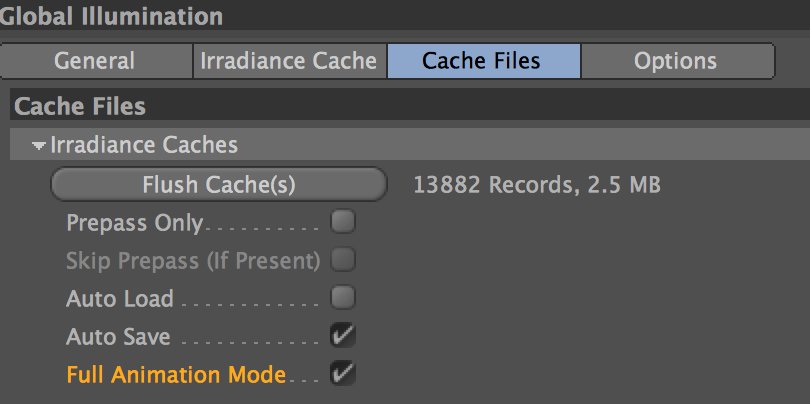Screen dimensions: 810x404
Task: Toggle the Skip Prepass (If Present) checkbox
Action: (x=342, y=260)
